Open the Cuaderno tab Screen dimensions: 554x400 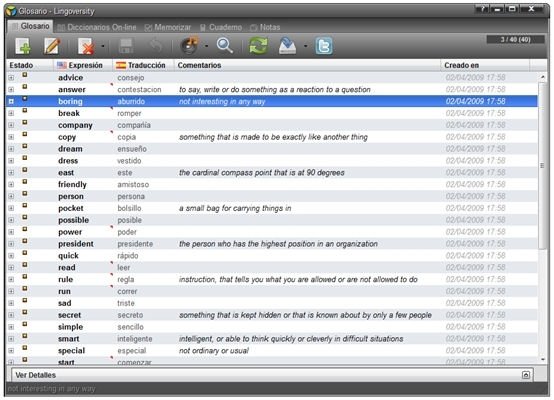tap(221, 27)
